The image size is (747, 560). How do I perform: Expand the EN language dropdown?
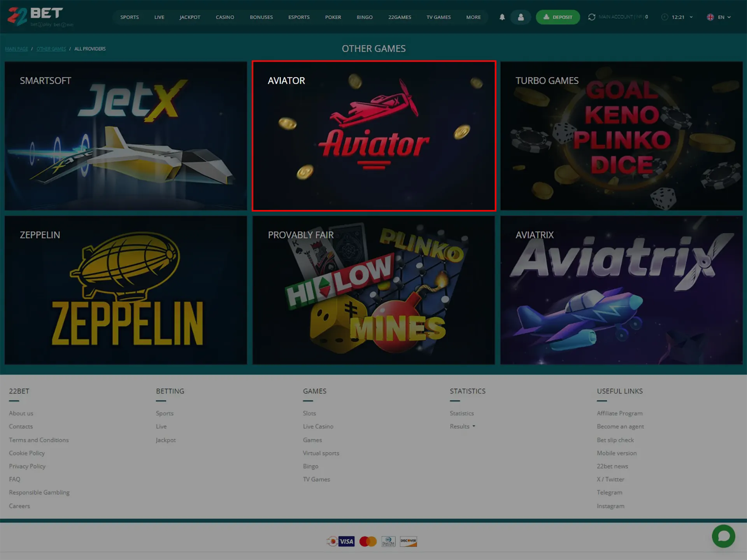[724, 17]
